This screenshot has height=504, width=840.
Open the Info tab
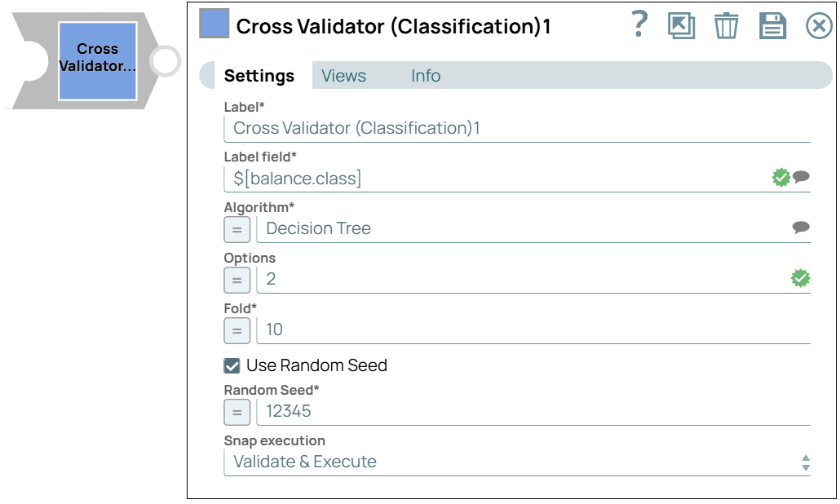coord(426,75)
